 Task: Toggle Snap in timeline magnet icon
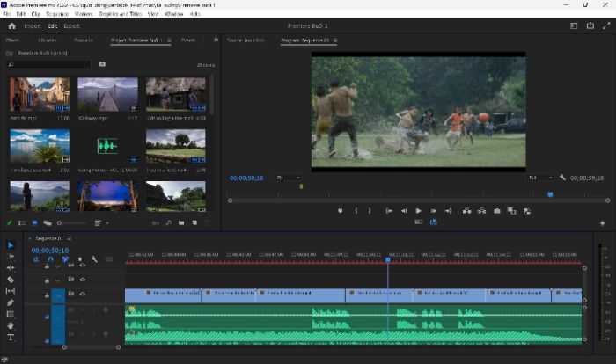click(51, 259)
